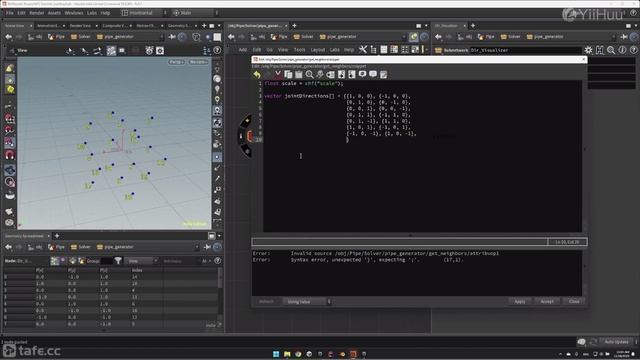Expand the scene view pane options arrow
This screenshot has height=360, width=640.
[219, 26]
